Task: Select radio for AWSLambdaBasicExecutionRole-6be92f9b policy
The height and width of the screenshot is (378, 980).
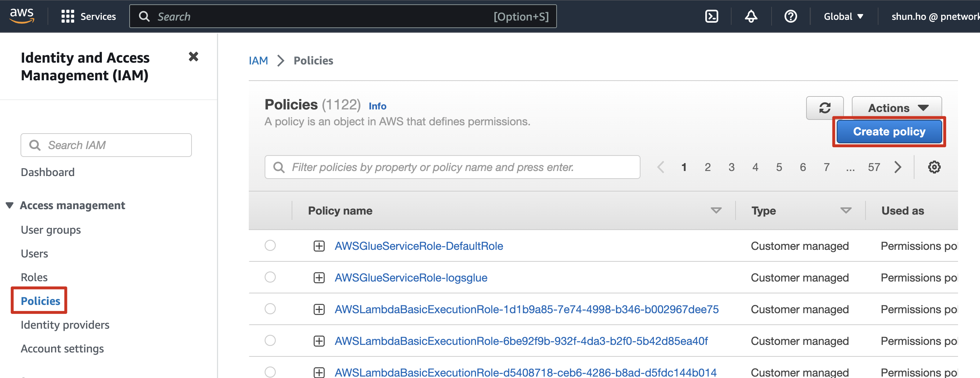Action: (270, 340)
